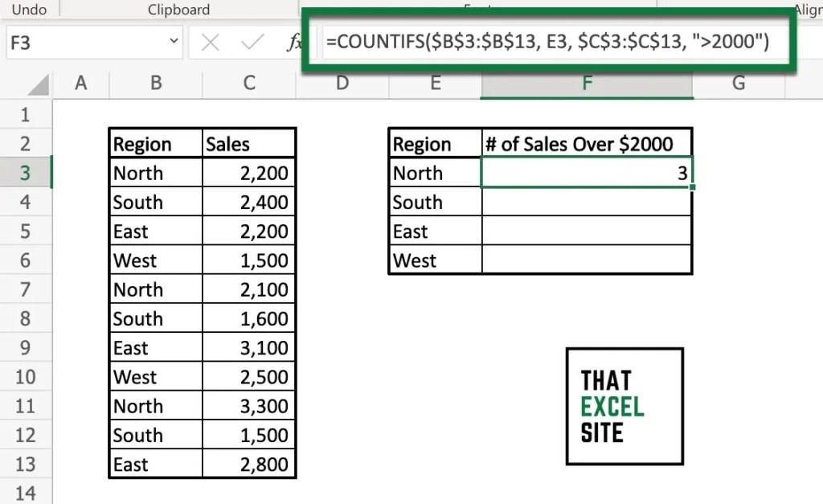Select column header B
823x504 pixels.
(155, 84)
